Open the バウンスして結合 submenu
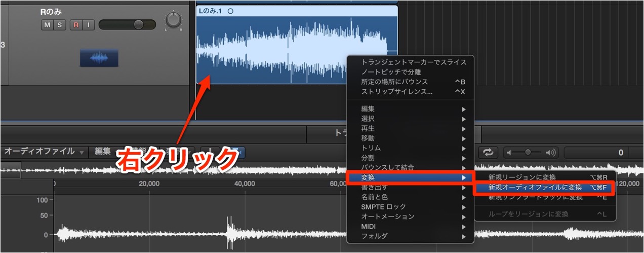 [x=411, y=167]
